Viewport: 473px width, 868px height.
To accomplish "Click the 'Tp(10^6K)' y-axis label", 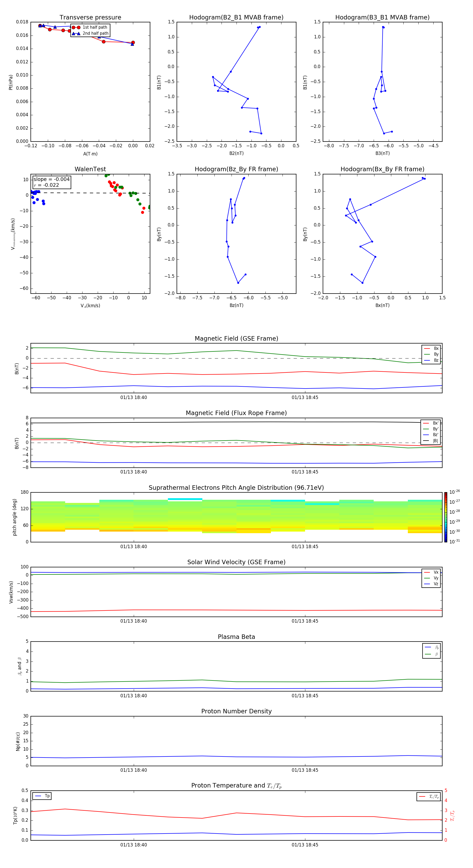I will coord(15,816).
